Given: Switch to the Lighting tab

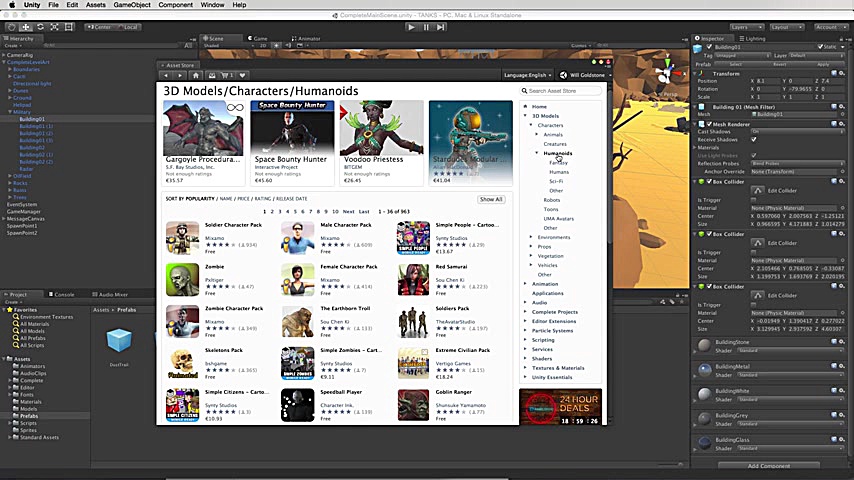Looking at the screenshot, I should (752, 39).
